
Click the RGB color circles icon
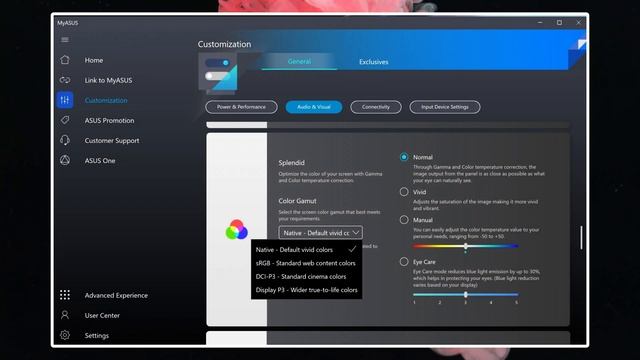click(236, 229)
